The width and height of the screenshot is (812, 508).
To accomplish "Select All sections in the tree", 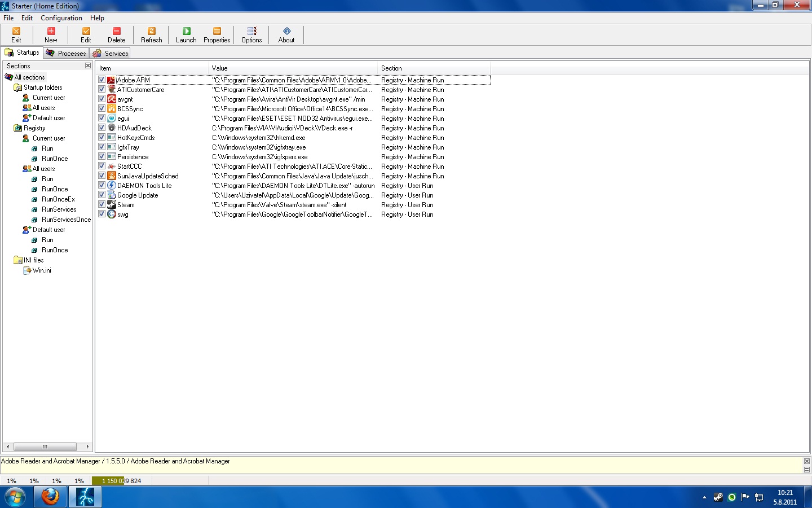I will [x=29, y=77].
